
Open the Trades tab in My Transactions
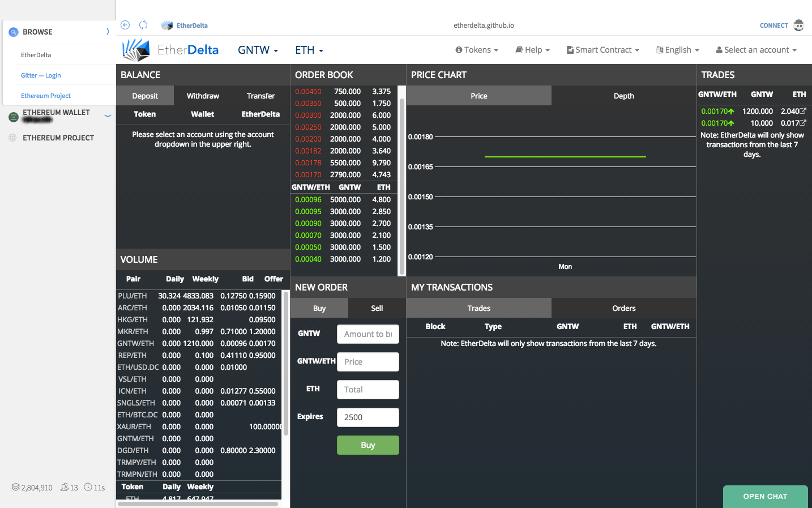point(479,308)
